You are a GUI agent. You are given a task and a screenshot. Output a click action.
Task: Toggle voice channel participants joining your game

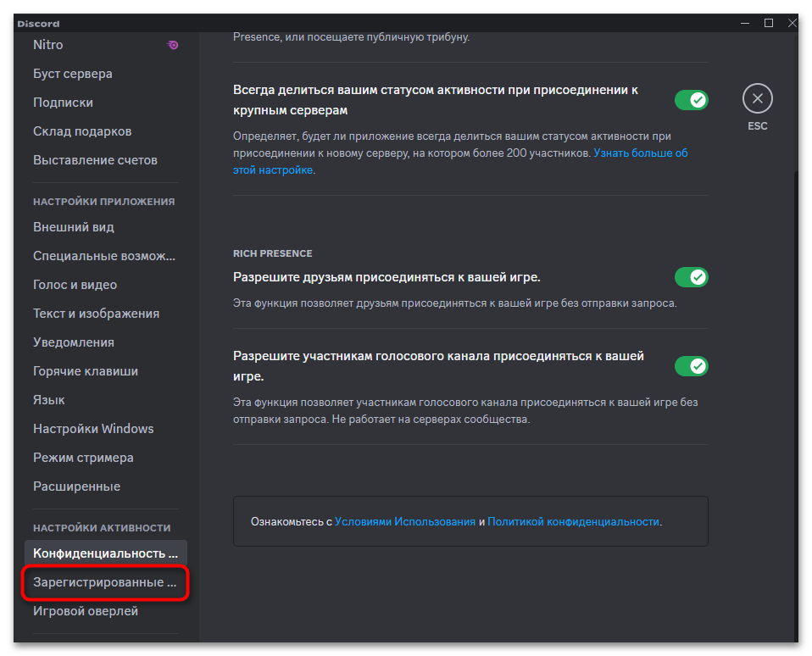(691, 366)
